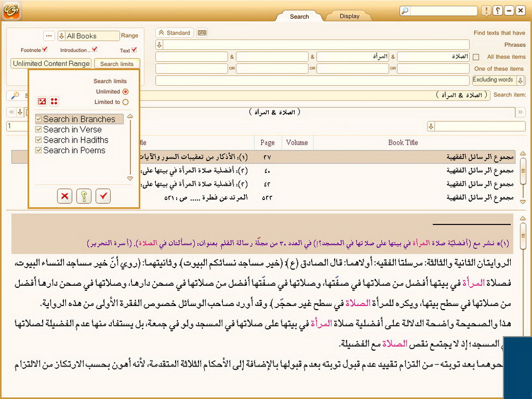Click the top-bar quick search input field
The image size is (532, 399).
point(443,11)
